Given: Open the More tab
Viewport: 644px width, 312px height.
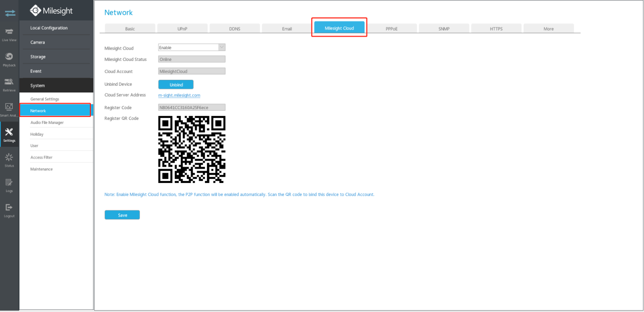Looking at the screenshot, I should [548, 28].
